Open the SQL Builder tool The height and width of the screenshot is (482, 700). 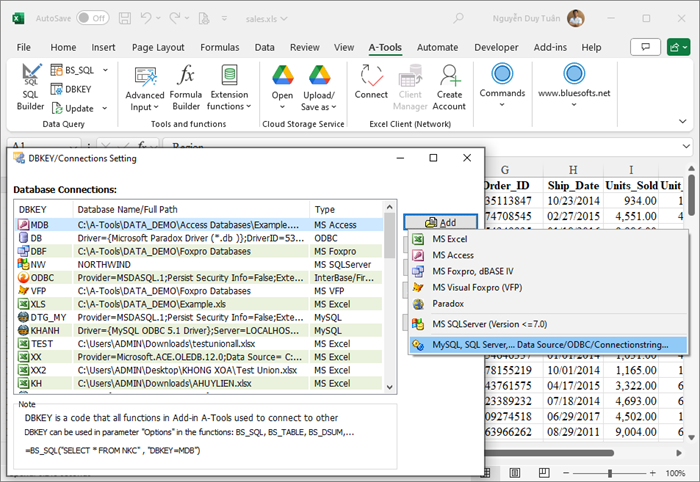tap(30, 87)
